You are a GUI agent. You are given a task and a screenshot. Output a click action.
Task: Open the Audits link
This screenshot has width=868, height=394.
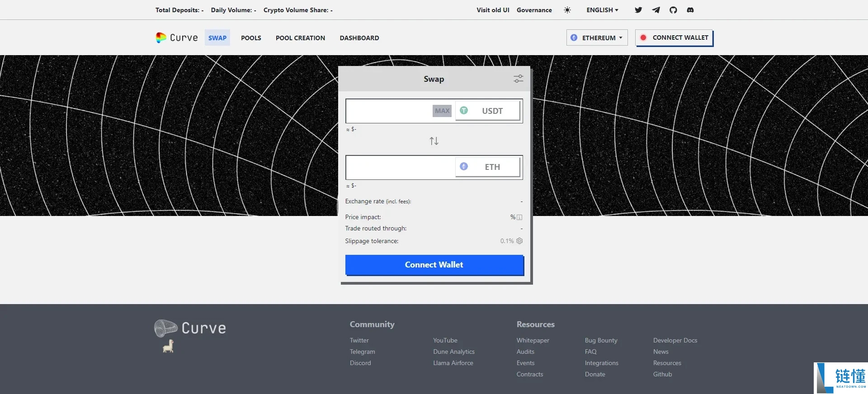pos(525,352)
